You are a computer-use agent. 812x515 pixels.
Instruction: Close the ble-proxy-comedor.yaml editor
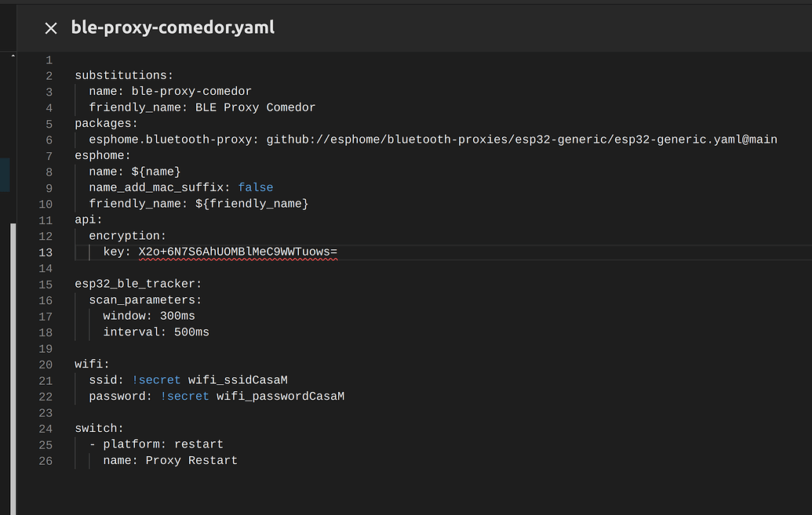point(51,28)
